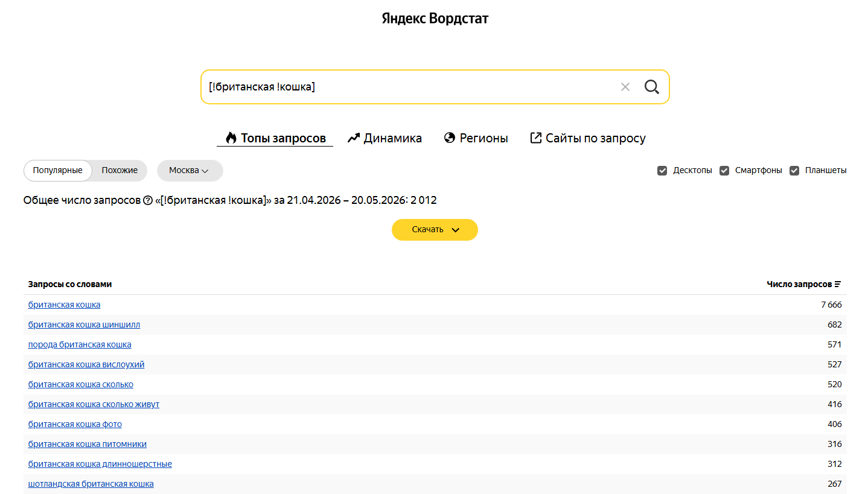Toggle the Смартфоны checkbox
The image size is (868, 494).
tap(724, 171)
